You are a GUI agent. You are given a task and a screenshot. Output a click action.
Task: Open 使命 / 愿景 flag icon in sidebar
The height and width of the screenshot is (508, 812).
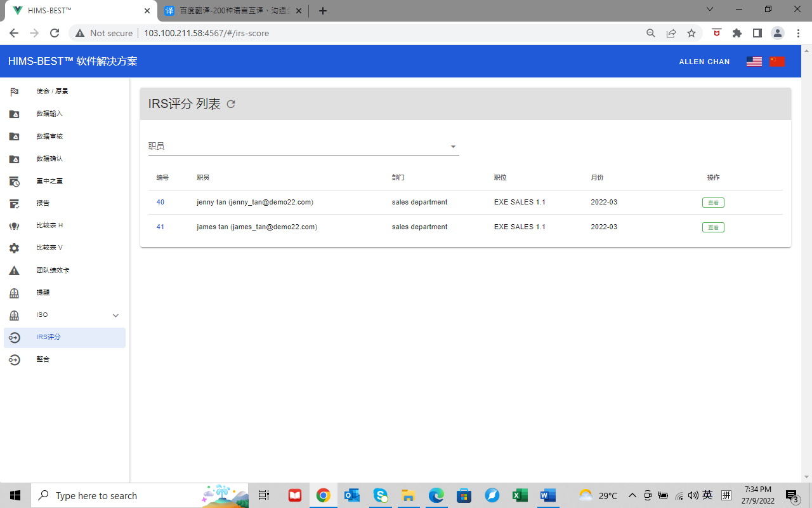click(x=14, y=91)
